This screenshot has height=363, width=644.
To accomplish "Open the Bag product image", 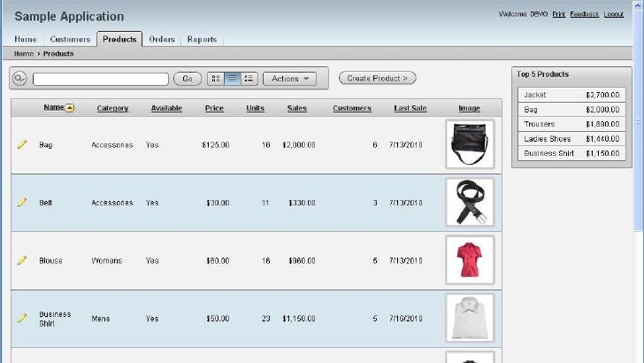I will click(x=470, y=144).
